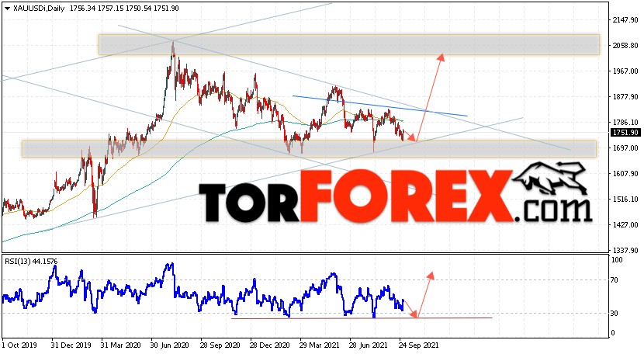Viewport: 644px width, 354px height.
Task: Click price axis label 1967.00
Action: click(x=625, y=71)
